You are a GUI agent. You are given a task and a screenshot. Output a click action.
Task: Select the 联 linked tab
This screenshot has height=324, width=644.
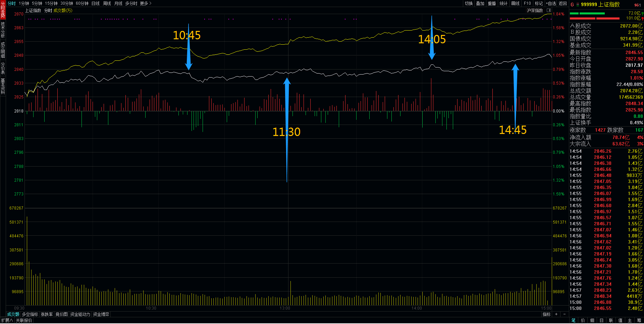(611, 321)
